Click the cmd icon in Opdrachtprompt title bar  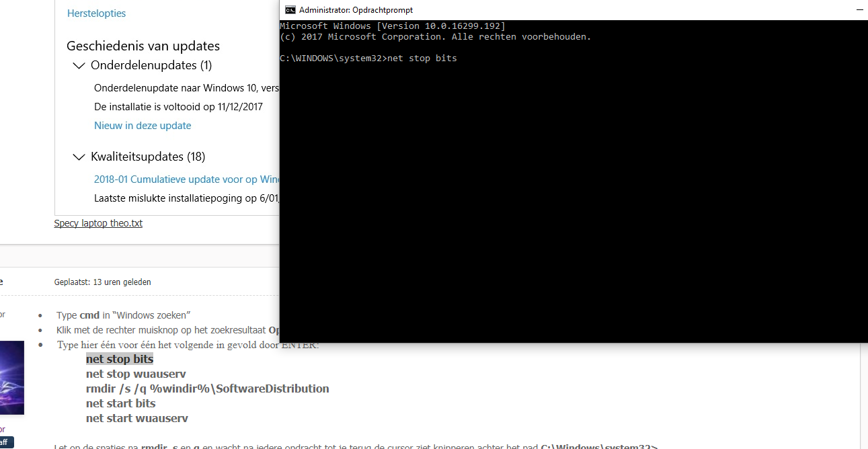(290, 10)
